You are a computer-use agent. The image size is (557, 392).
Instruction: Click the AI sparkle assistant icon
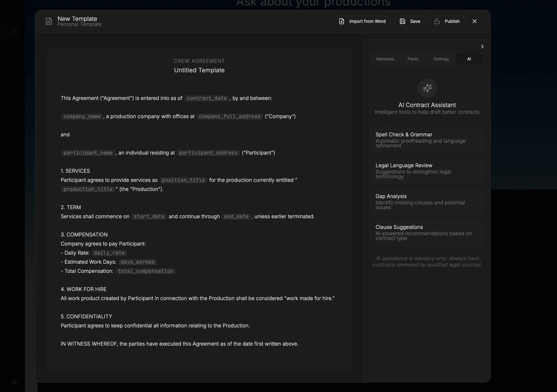tap(427, 88)
